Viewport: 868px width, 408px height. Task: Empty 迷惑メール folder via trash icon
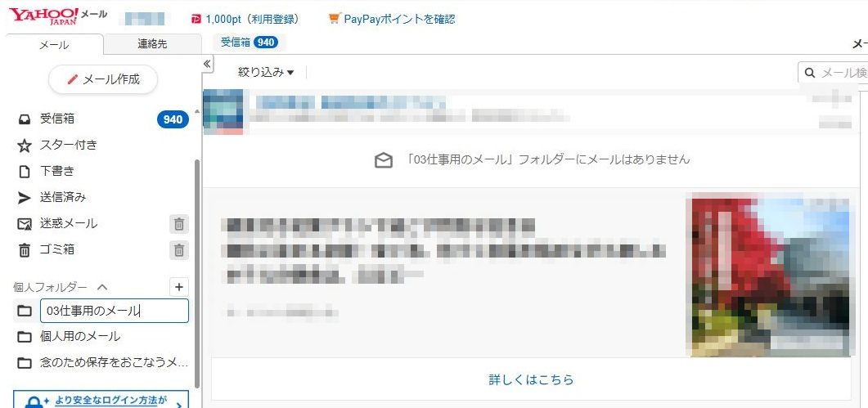coord(179,224)
